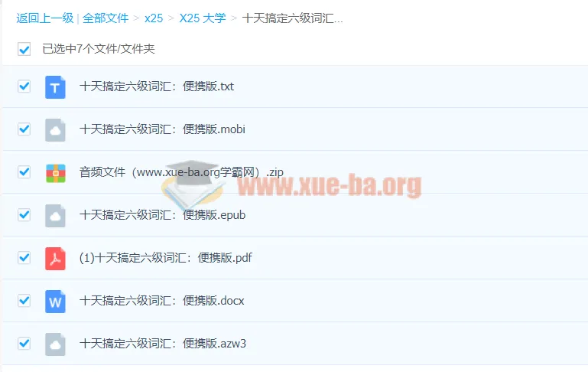Click the gray cloud icon of the mobi file

[55, 130]
